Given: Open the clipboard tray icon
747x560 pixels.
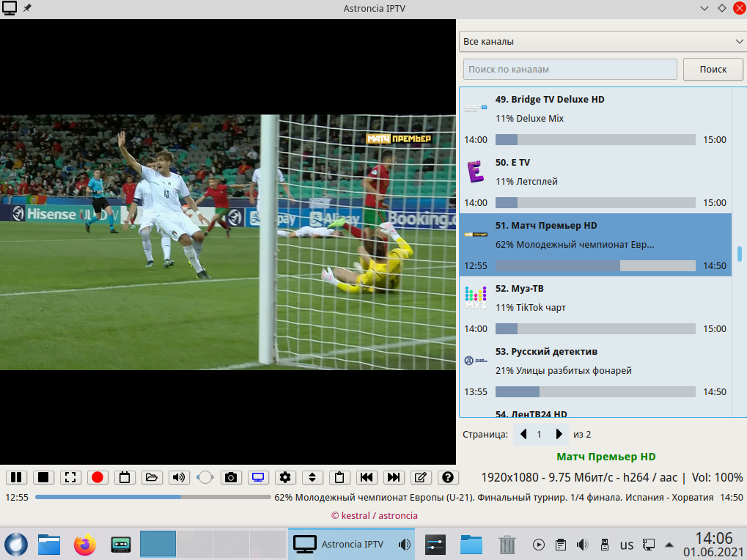Looking at the screenshot, I should pyautogui.click(x=561, y=545).
